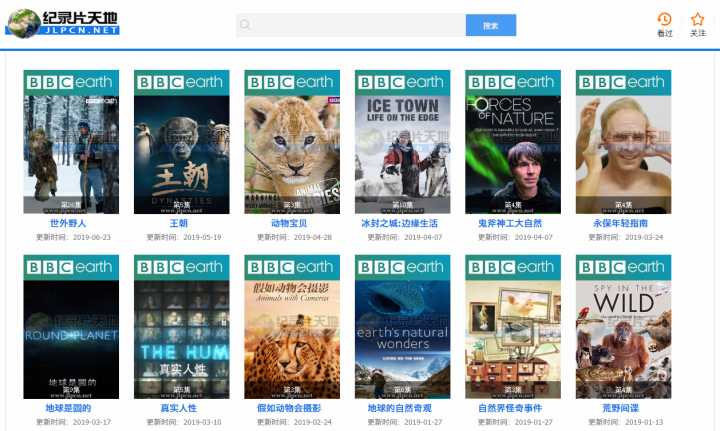Open the 世外野人 poster thumbnail

pos(71,142)
